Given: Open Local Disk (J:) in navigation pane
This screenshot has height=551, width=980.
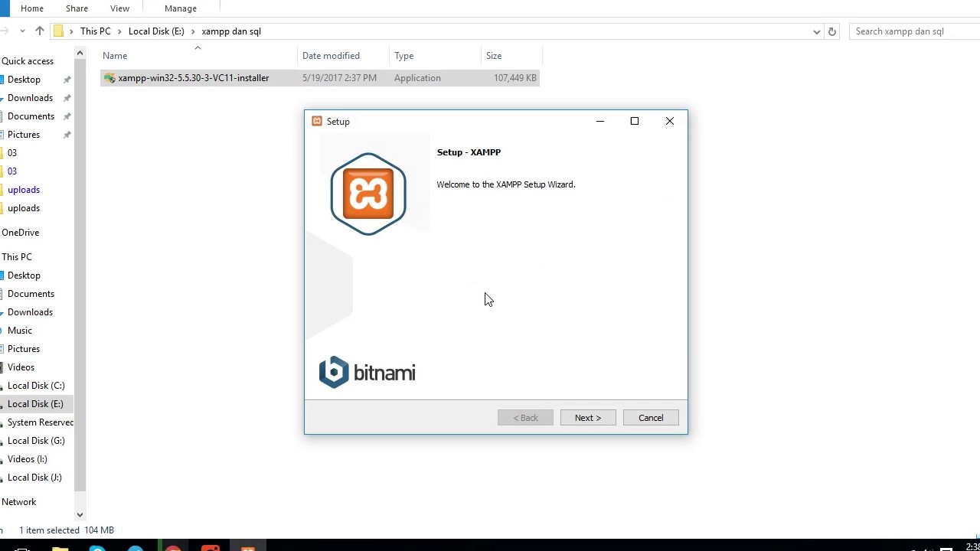Looking at the screenshot, I should click(x=34, y=478).
